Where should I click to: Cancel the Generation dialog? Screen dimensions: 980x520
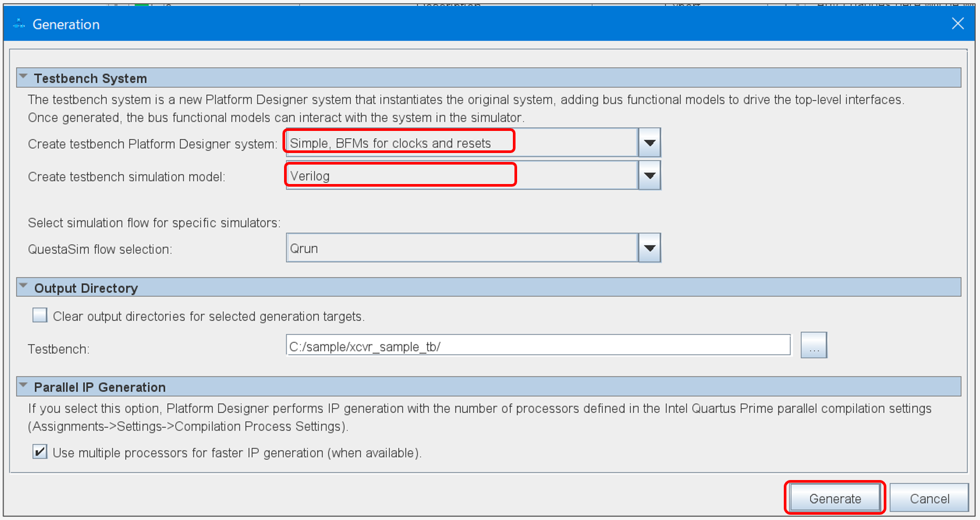point(929,498)
